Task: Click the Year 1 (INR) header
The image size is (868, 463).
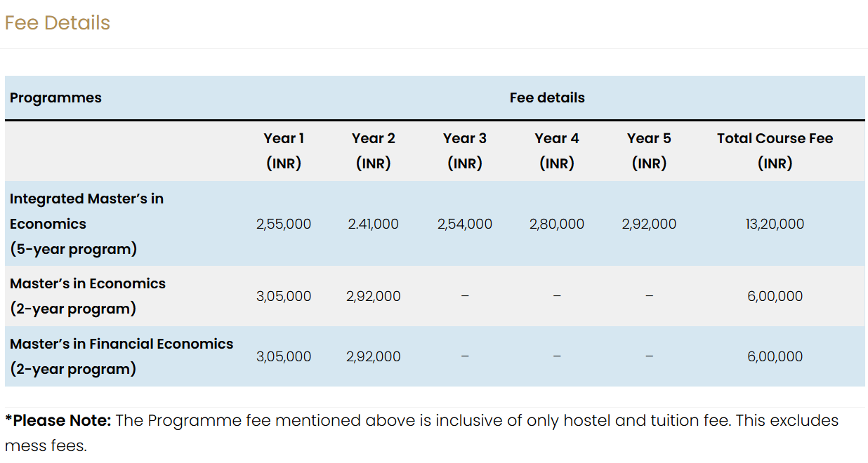Action: pos(284,151)
